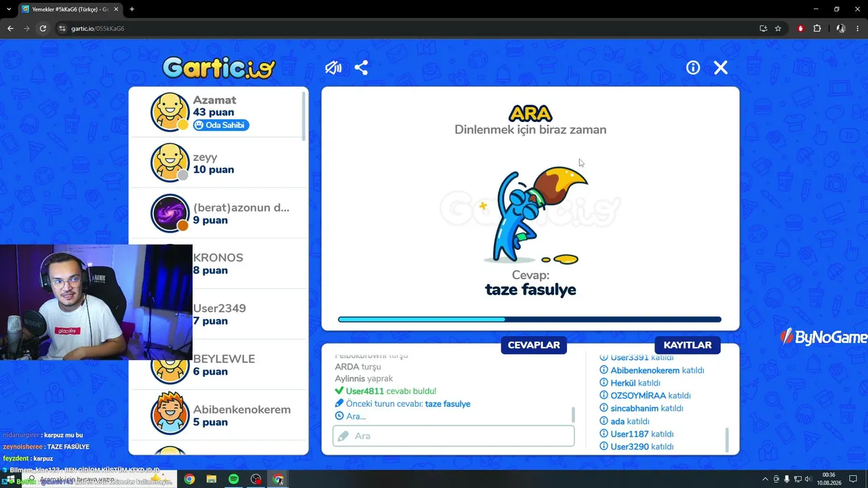Open the share room icon

[x=361, y=68]
